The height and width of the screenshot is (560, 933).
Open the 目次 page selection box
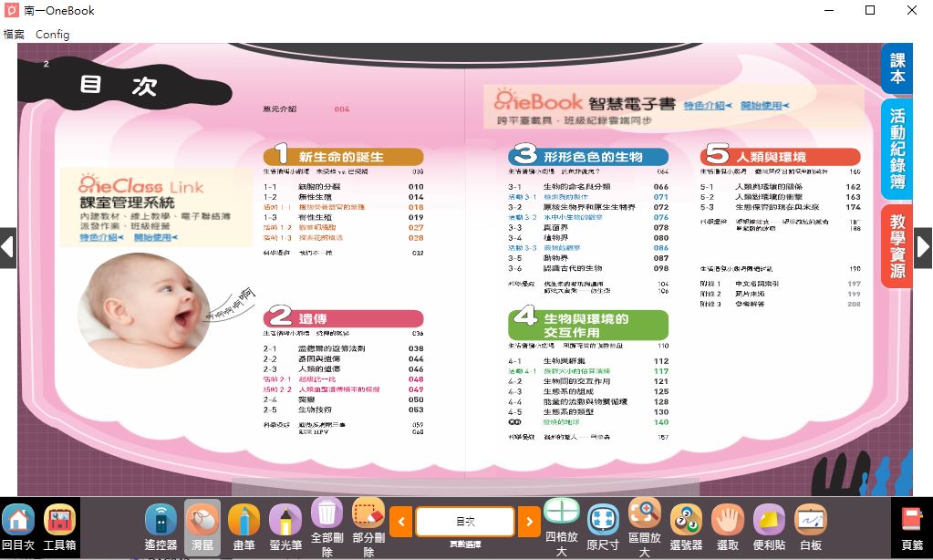[465, 522]
